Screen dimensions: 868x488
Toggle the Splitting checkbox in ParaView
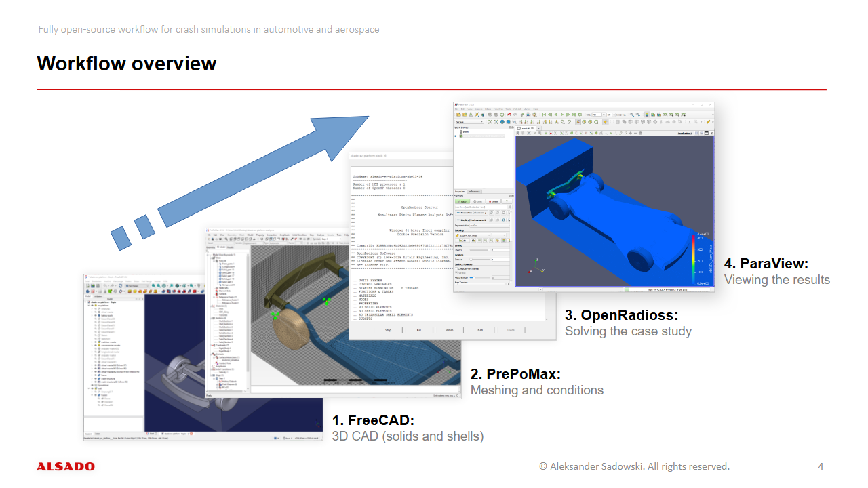(x=456, y=273)
